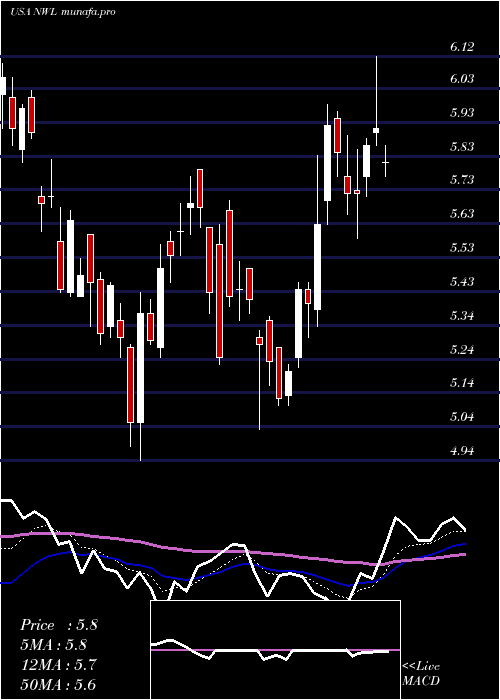Click the 5.14 price axis label
The image size is (500, 700).
point(462,383)
